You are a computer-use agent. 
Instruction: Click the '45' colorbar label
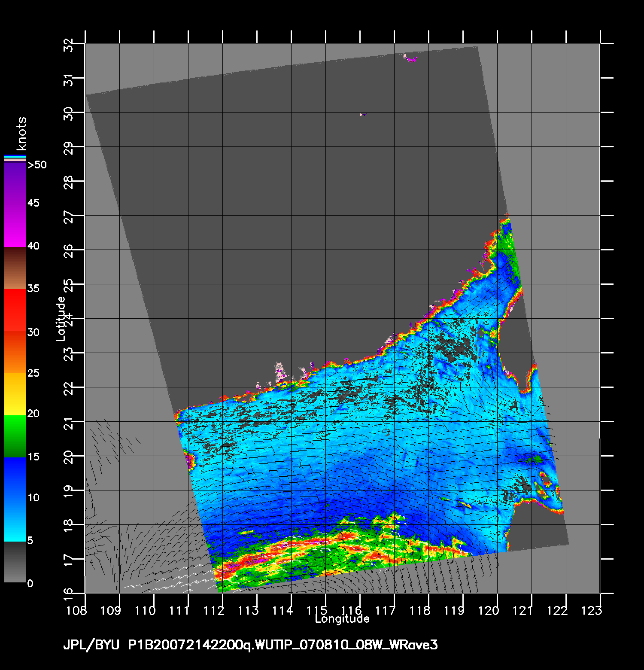(x=33, y=203)
